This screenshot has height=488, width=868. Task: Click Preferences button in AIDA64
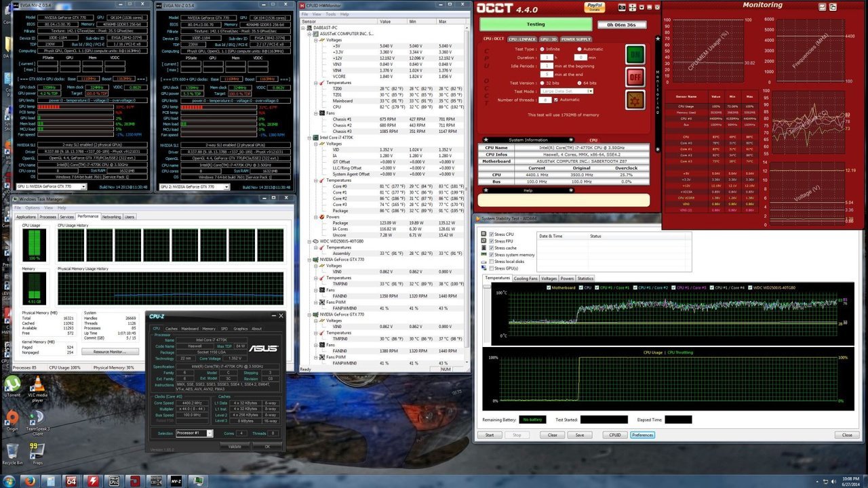point(642,435)
